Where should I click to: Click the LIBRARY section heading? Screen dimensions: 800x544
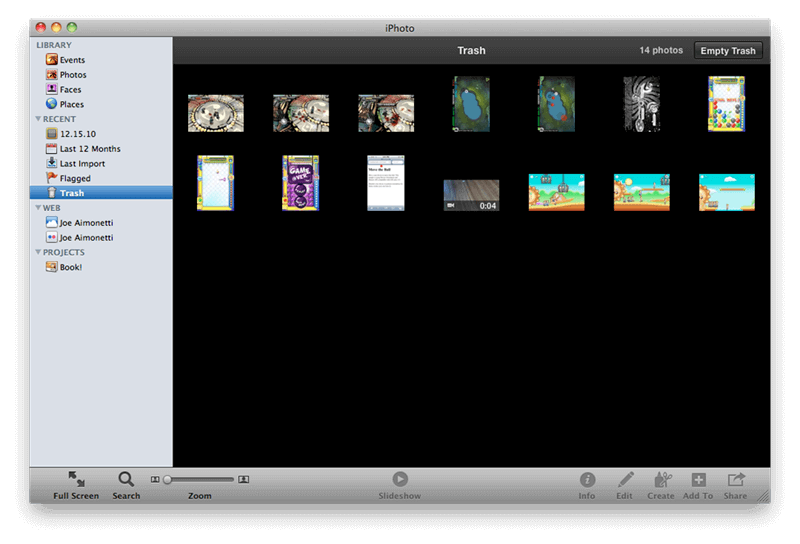54,45
